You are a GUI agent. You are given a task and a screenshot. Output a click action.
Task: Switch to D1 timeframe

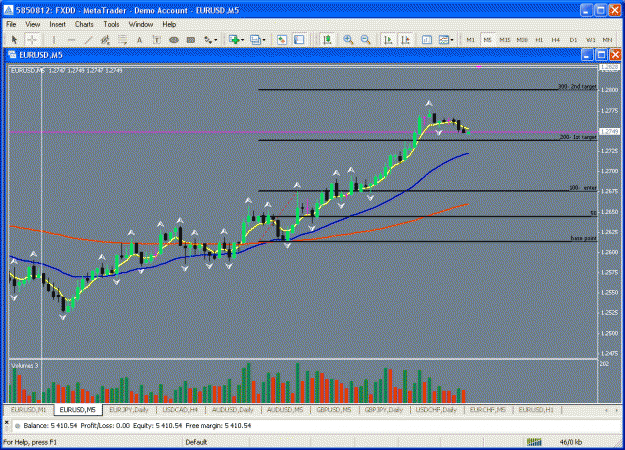[573, 40]
